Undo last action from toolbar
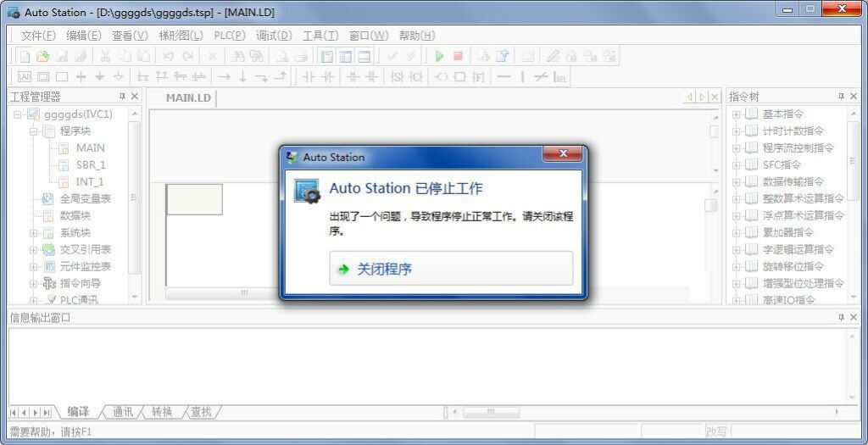 169,56
